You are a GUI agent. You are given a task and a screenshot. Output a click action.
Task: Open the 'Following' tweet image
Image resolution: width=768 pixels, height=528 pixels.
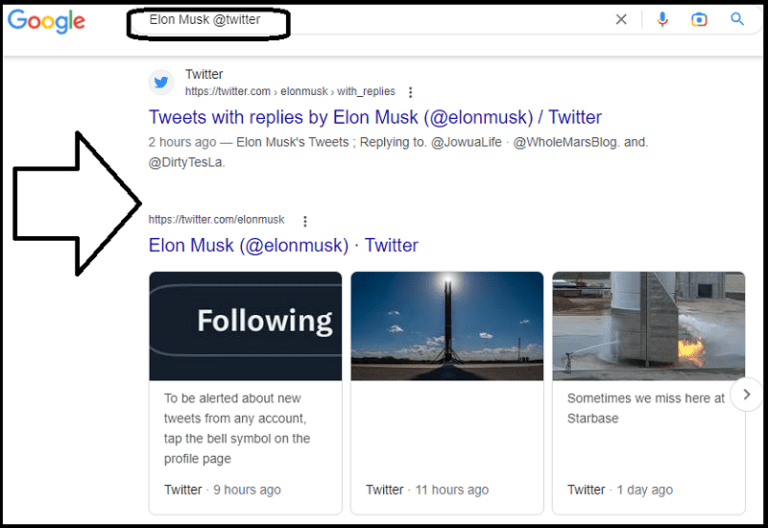point(245,326)
